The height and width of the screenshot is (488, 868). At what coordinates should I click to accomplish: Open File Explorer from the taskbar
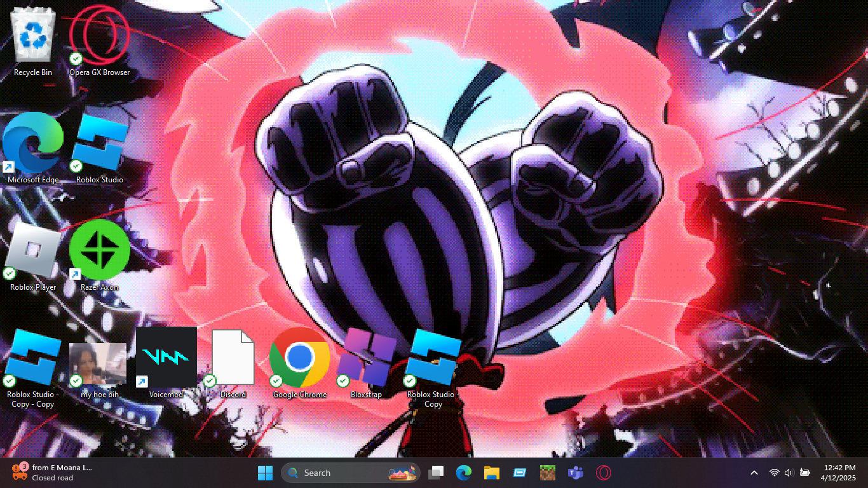pos(492,473)
